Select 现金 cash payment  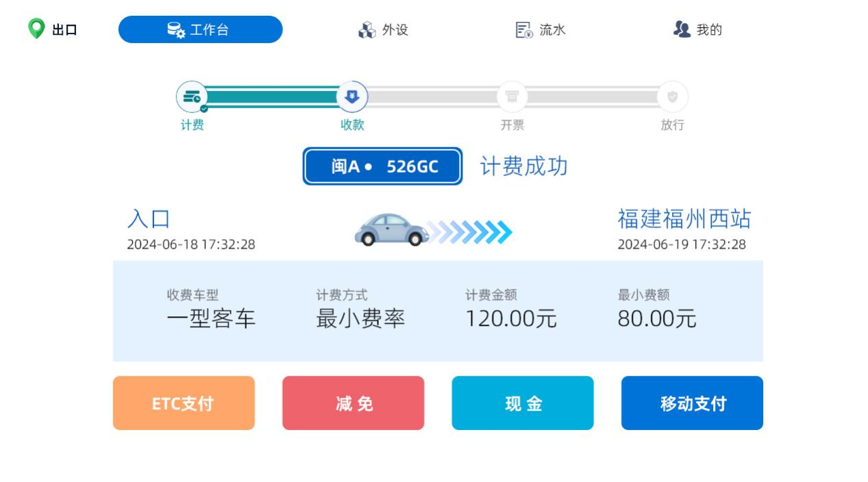(523, 403)
